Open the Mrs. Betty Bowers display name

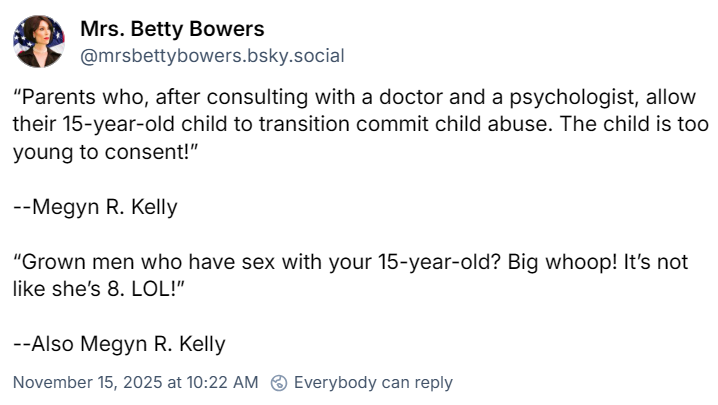coord(172,29)
